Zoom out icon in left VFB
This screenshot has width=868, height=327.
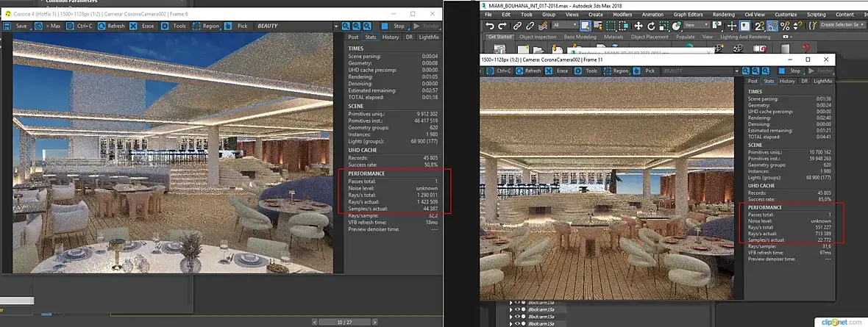(356, 26)
